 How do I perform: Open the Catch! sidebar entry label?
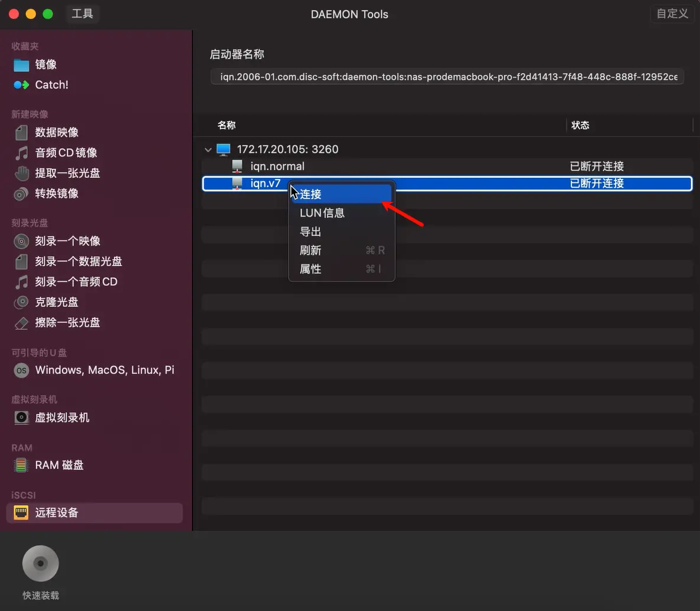pyautogui.click(x=52, y=85)
